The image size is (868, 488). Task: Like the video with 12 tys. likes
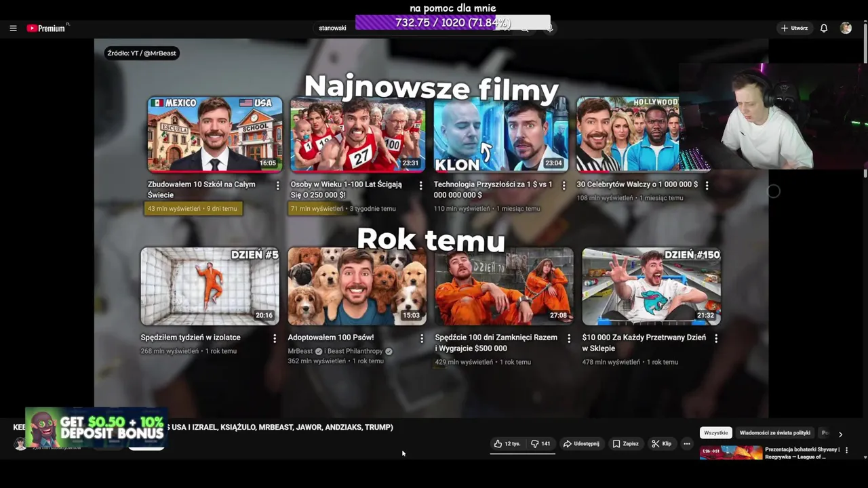coord(507,444)
